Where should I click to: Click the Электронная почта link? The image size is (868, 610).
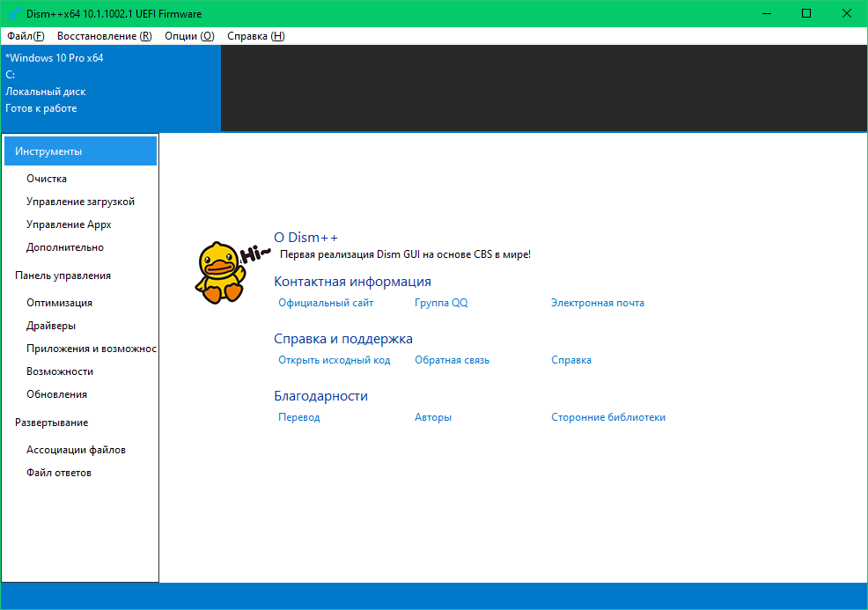click(x=598, y=303)
